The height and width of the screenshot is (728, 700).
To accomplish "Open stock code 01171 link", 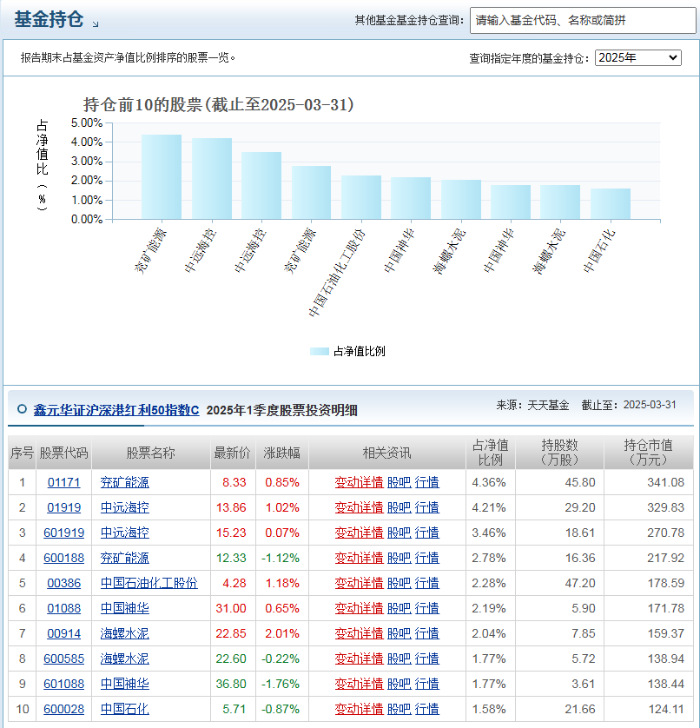I will 64,482.
